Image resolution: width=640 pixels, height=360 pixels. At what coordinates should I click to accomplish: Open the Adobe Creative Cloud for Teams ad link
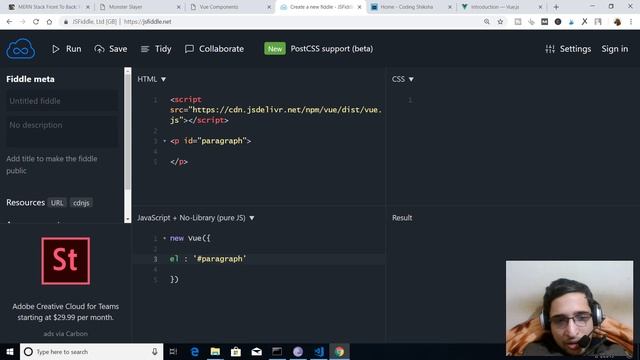66,312
